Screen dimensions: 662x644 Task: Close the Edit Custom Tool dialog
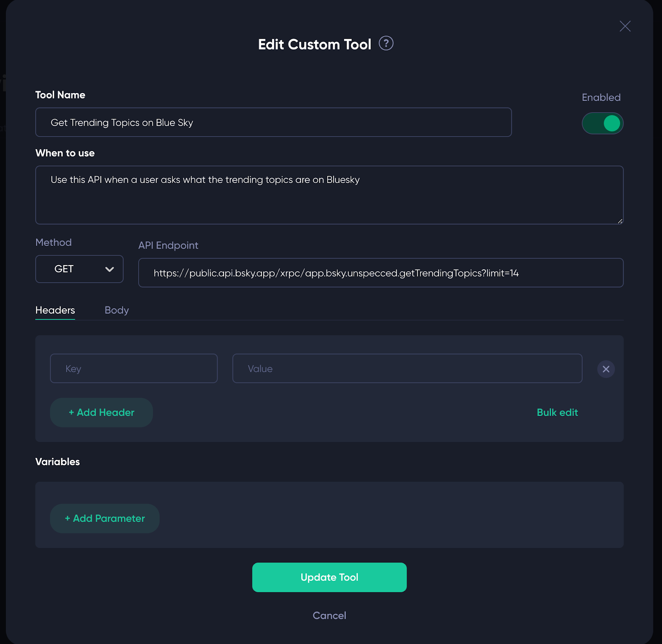tap(625, 26)
